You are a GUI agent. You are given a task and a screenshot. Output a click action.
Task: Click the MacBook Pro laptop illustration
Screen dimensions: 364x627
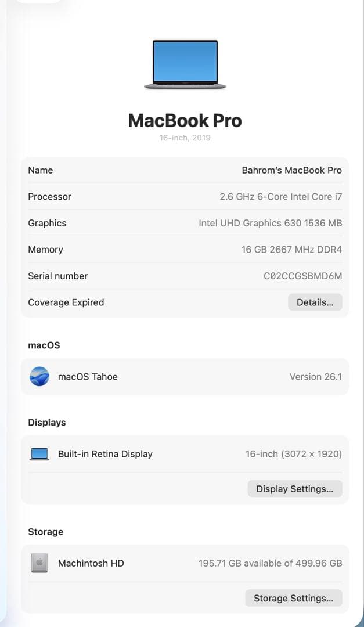185,64
